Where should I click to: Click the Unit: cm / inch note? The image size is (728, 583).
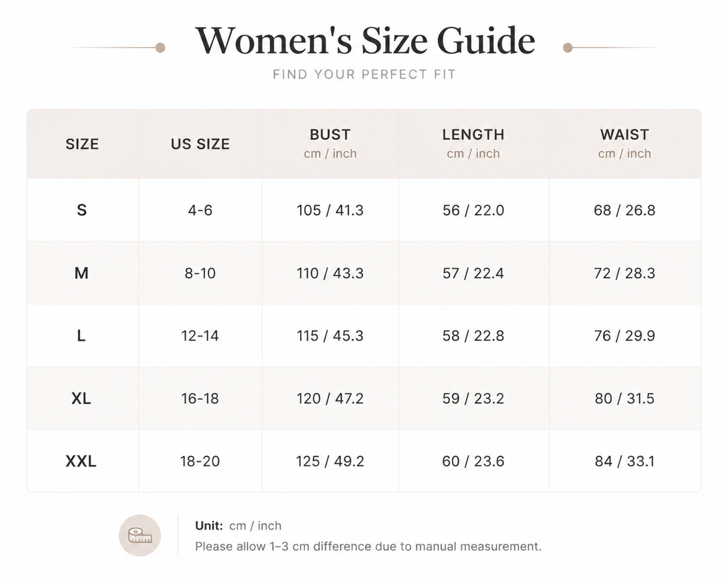(238, 525)
